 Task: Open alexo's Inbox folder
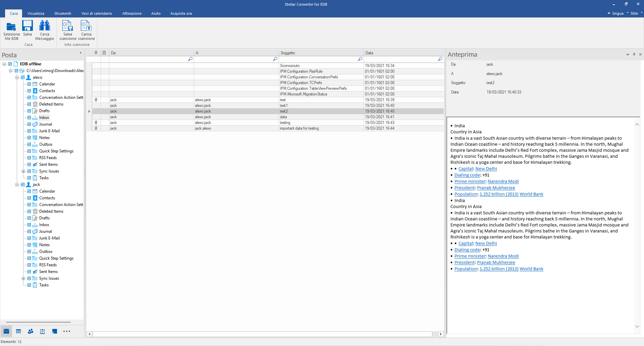coord(44,118)
